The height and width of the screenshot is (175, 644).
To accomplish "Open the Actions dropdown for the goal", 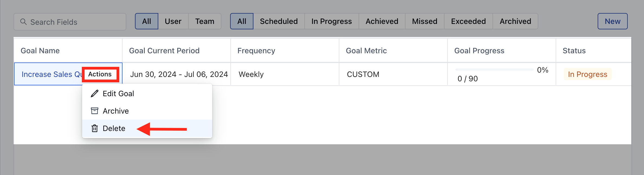I will (100, 74).
